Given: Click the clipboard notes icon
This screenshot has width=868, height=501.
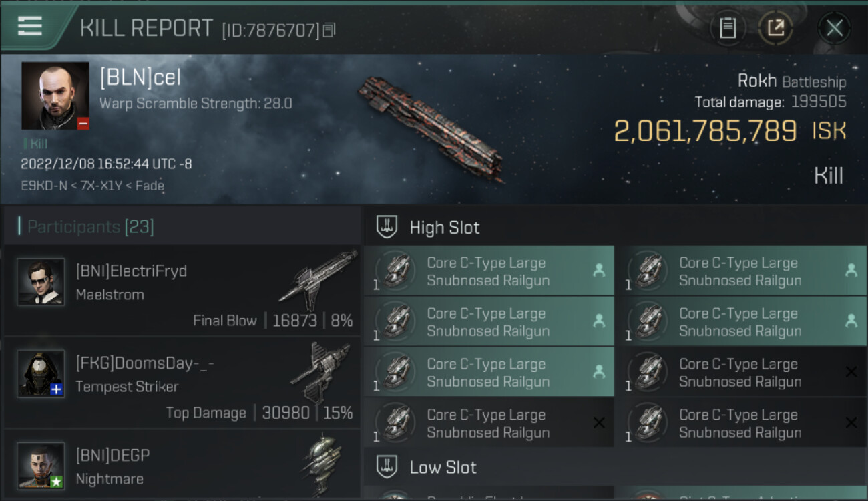Looking at the screenshot, I should point(728,28).
